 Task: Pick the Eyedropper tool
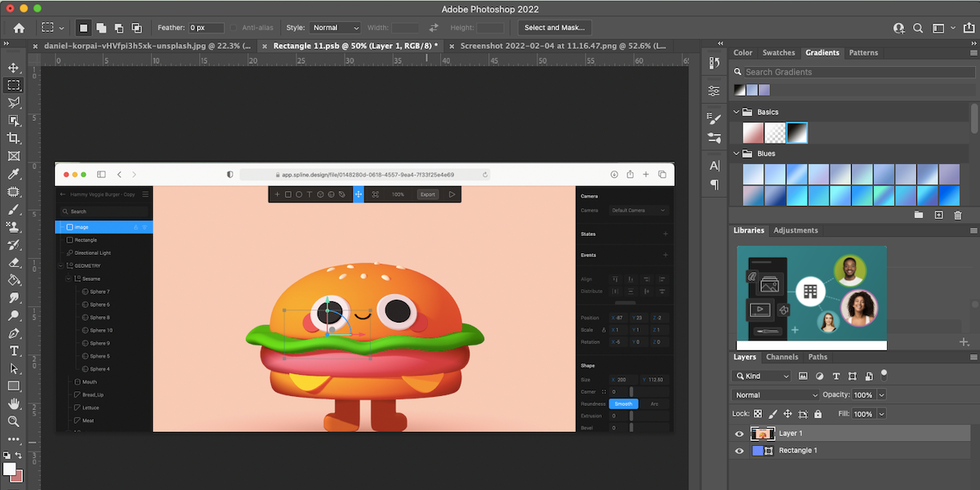[14, 174]
